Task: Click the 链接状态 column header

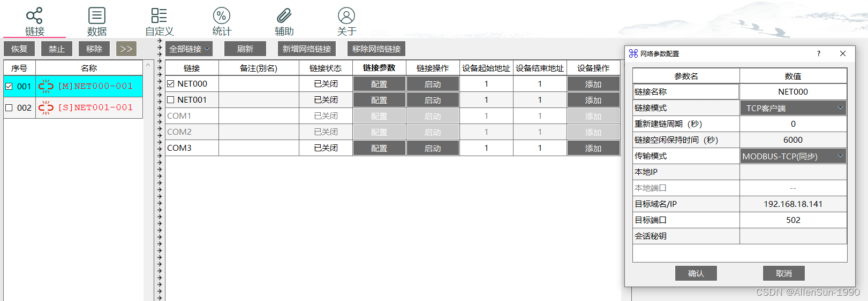Action: pos(326,68)
